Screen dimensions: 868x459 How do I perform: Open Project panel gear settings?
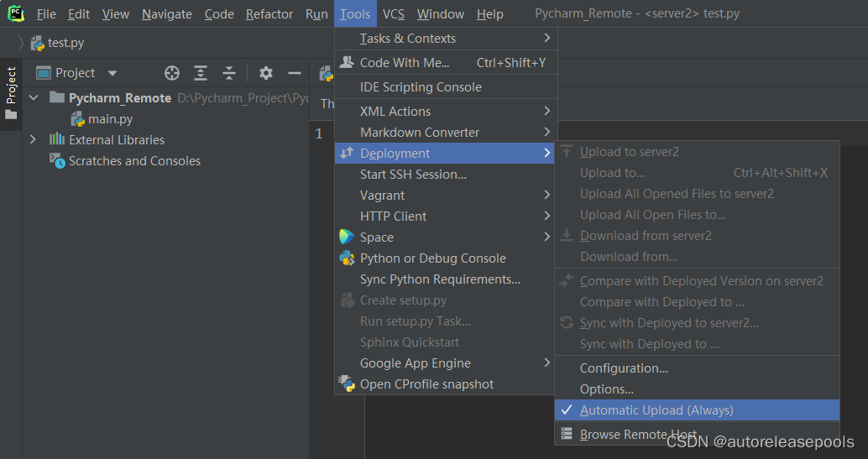click(266, 73)
